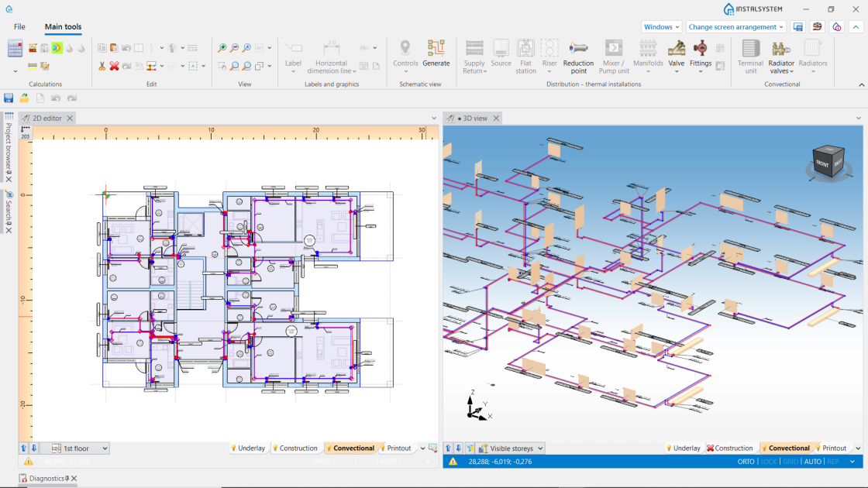Image resolution: width=868 pixels, height=488 pixels.
Task: Select the Printout layer in 2D editor
Action: (396, 448)
